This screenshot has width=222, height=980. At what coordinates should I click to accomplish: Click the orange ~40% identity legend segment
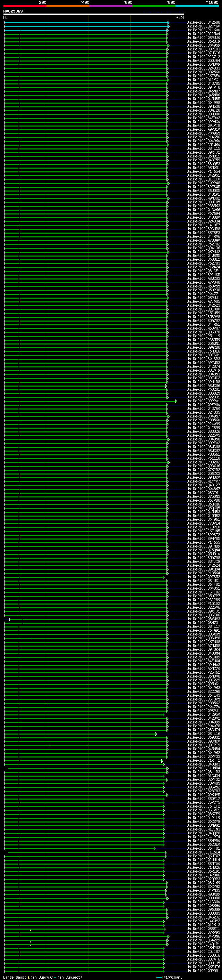tap(68, 6)
